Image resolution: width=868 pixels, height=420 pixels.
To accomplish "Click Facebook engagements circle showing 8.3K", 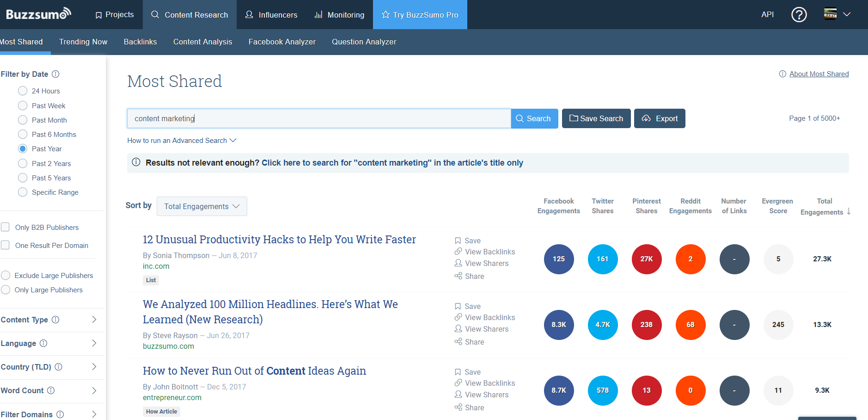I will point(559,325).
